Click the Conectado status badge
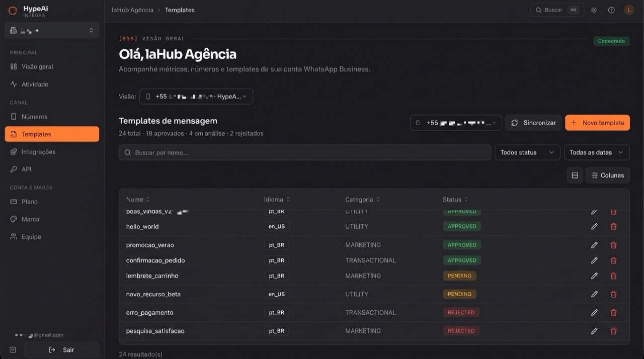644x359 pixels. 611,41
